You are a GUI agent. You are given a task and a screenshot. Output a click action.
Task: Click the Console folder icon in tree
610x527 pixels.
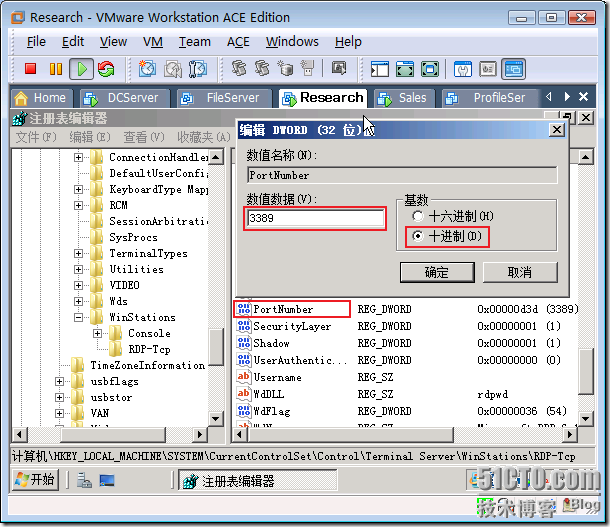tap(116, 333)
